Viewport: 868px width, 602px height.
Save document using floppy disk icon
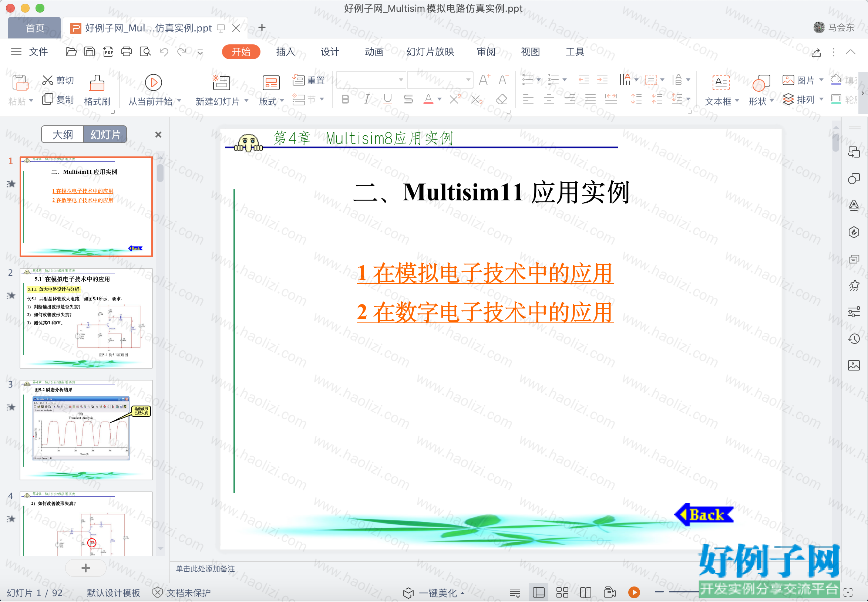click(x=90, y=52)
